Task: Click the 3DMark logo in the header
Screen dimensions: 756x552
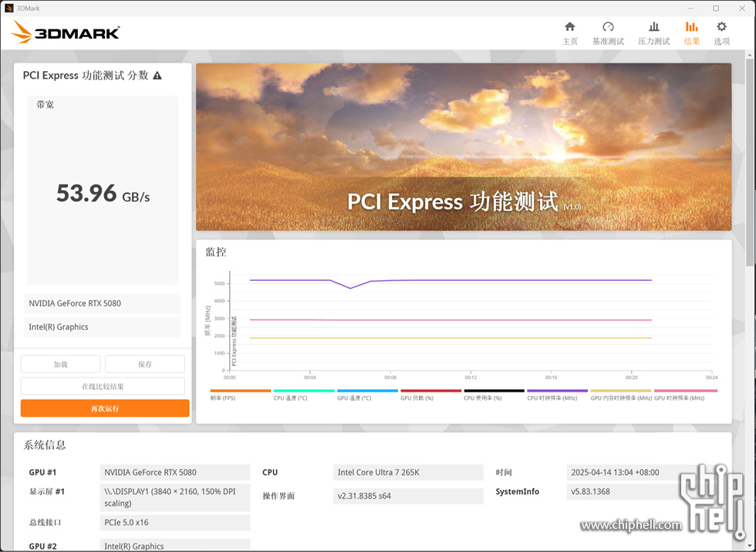Action: [66, 32]
